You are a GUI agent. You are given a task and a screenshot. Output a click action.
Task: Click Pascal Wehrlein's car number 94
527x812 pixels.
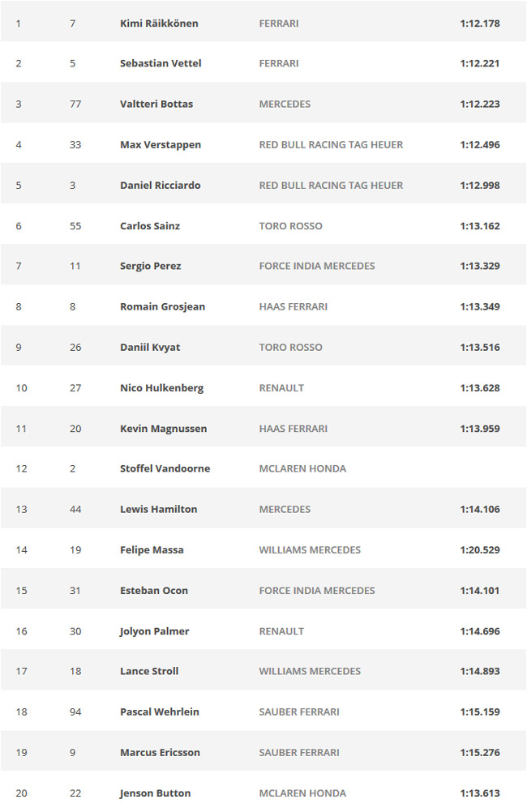tap(75, 712)
